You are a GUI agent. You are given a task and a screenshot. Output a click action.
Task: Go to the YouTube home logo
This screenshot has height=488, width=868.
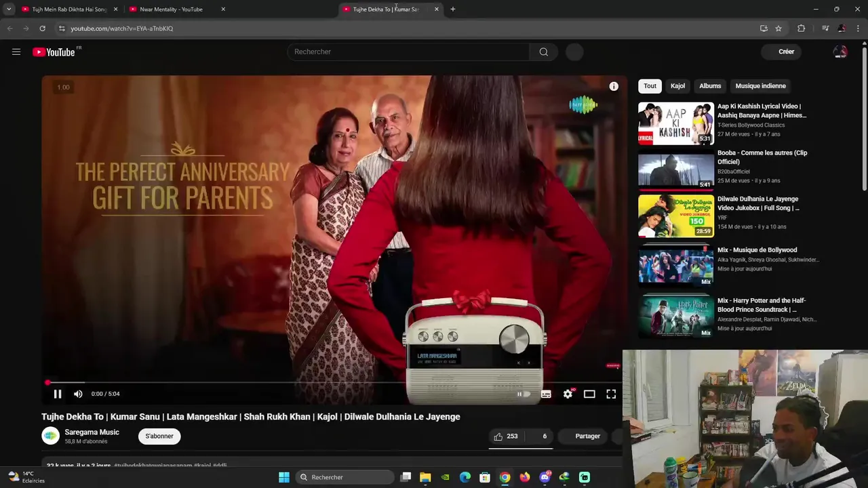tap(54, 52)
